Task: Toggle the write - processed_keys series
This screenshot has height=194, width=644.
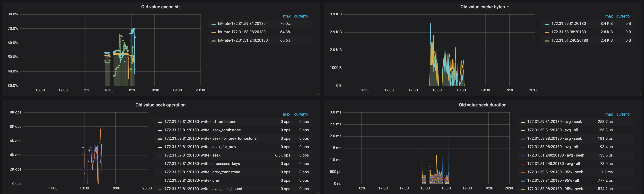Action: [202, 164]
